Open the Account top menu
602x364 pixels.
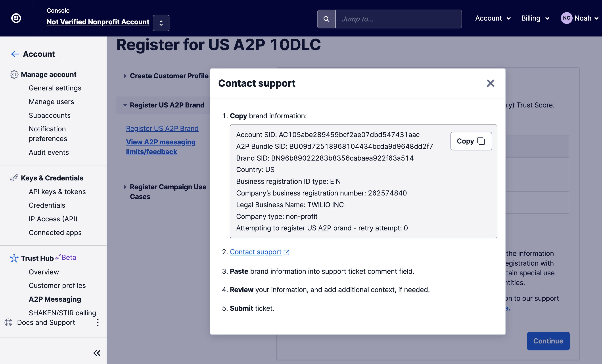tap(493, 18)
